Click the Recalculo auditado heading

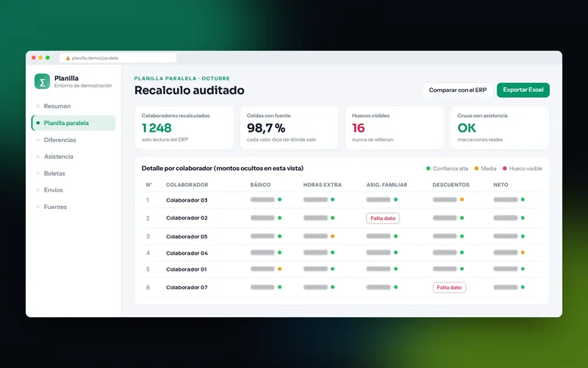190,91
